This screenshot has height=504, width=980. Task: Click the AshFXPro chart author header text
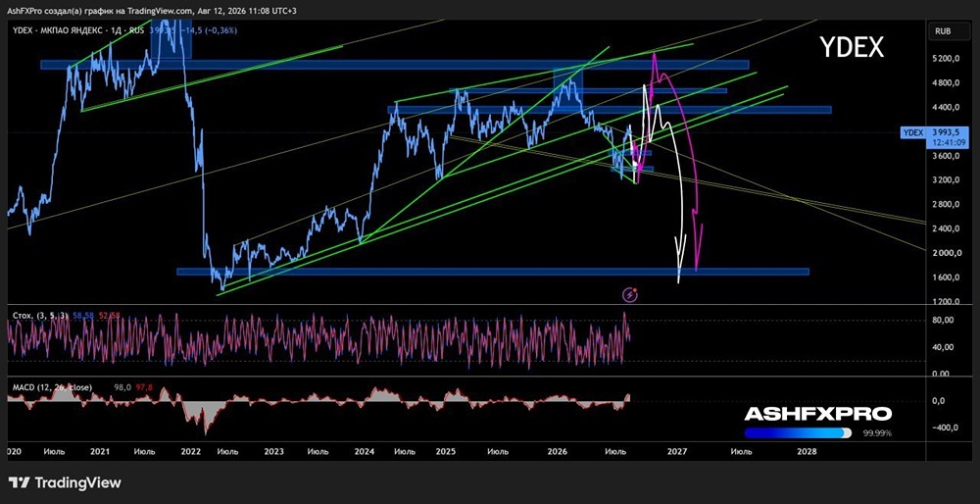tap(151, 11)
